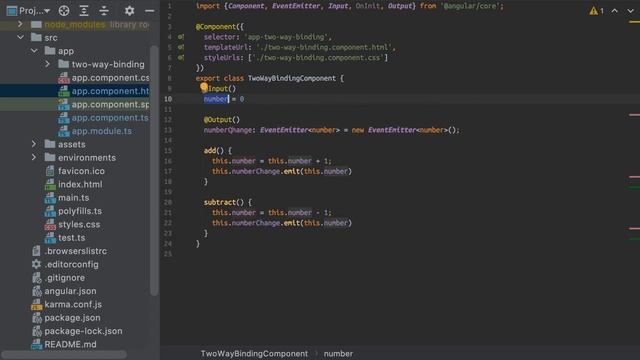Open app.component.spec.ts file

[110, 104]
